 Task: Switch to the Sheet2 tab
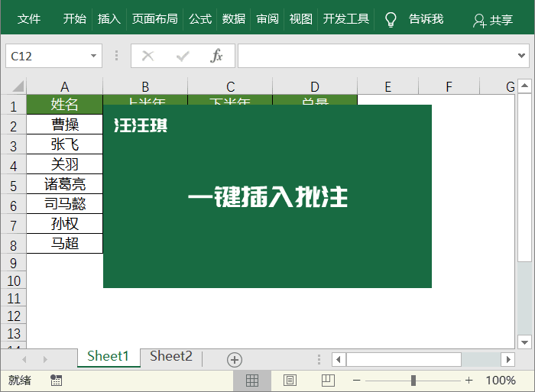click(171, 356)
